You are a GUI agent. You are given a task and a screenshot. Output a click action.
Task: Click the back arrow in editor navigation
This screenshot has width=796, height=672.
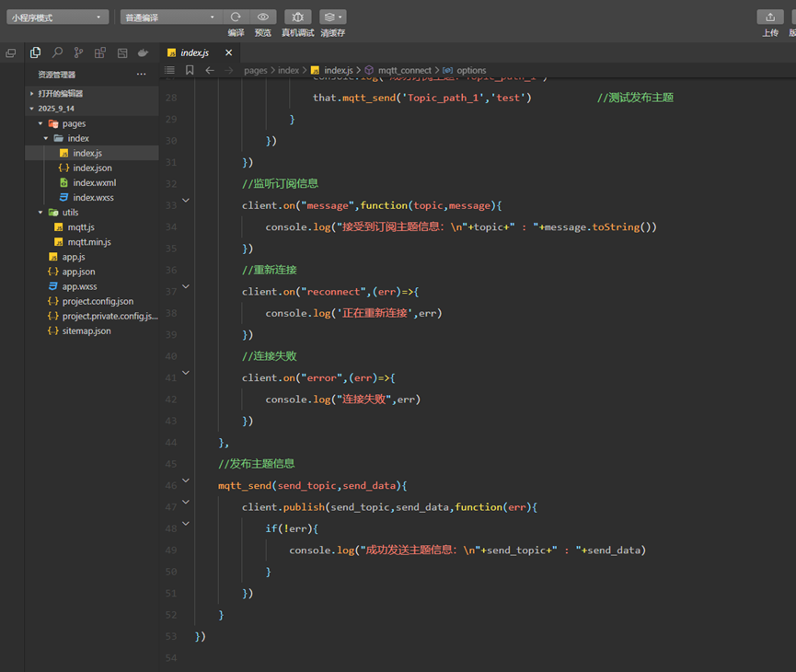[x=210, y=70]
